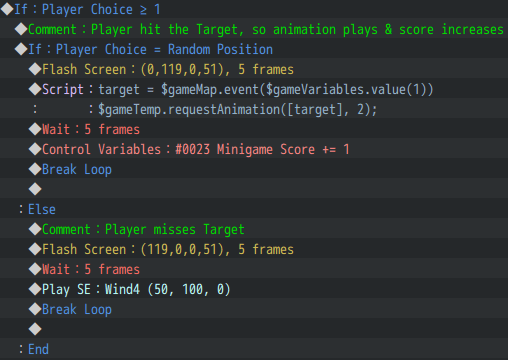
Task: Click the ': Else' branch line
Action: click(x=254, y=209)
